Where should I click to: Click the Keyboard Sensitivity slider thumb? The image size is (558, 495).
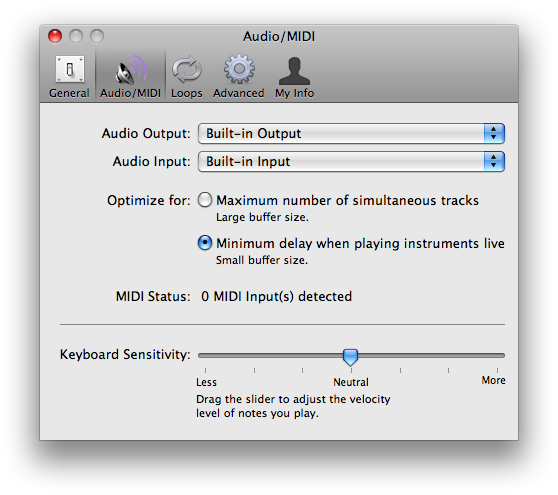350,357
